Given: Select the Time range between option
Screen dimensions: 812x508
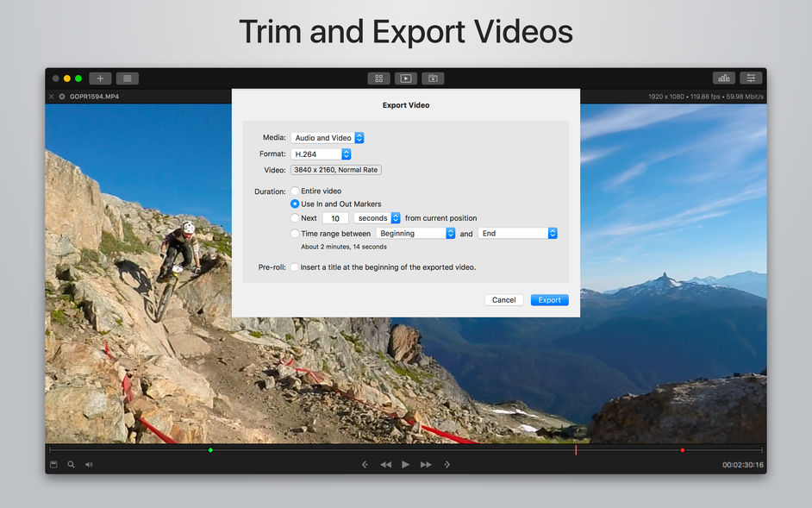Looking at the screenshot, I should 294,233.
